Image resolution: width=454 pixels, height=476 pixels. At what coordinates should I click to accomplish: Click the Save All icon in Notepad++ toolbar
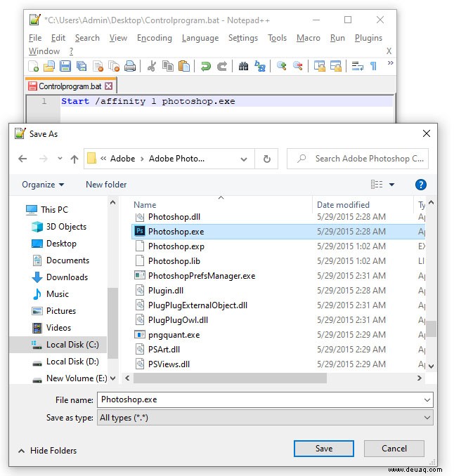click(81, 66)
